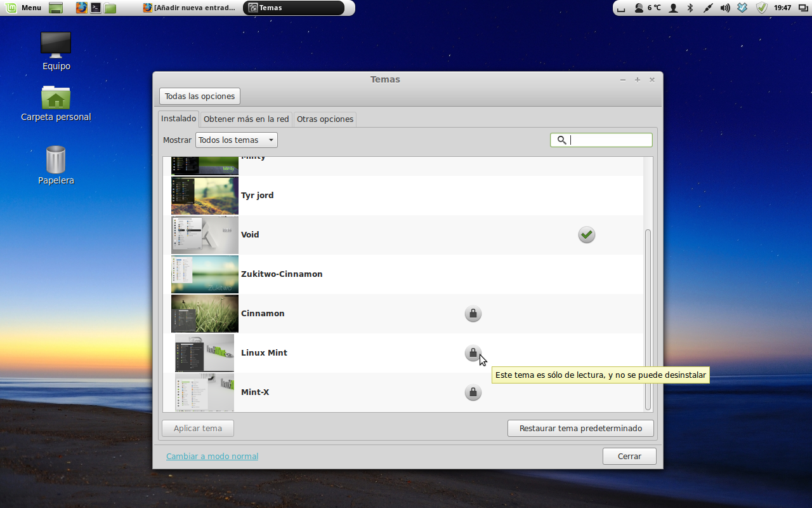The width and height of the screenshot is (812, 508).
Task: Open the sound volume applet
Action: 725,8
